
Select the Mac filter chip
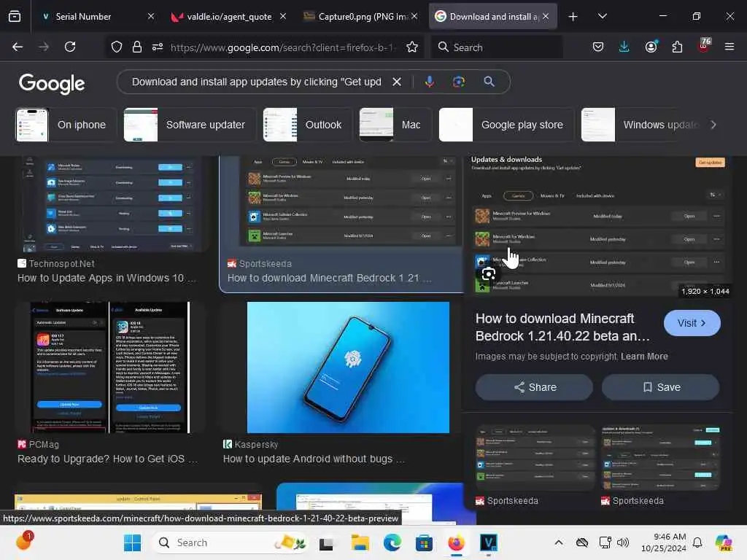[395, 125]
